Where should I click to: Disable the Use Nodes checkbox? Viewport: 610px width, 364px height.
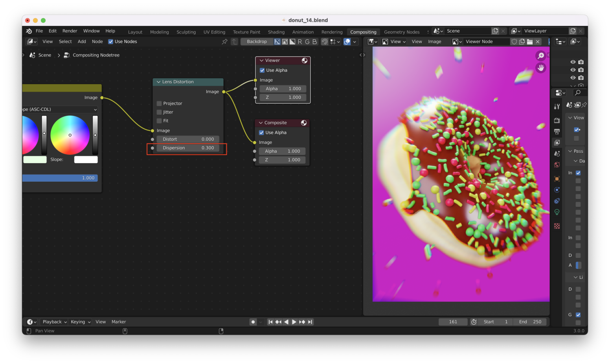click(111, 42)
